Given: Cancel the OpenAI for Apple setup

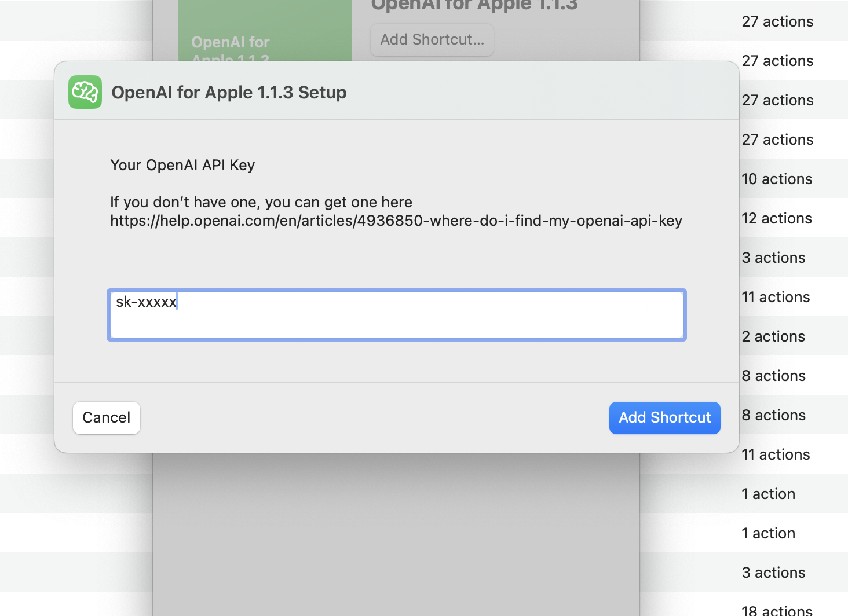Looking at the screenshot, I should point(107,417).
